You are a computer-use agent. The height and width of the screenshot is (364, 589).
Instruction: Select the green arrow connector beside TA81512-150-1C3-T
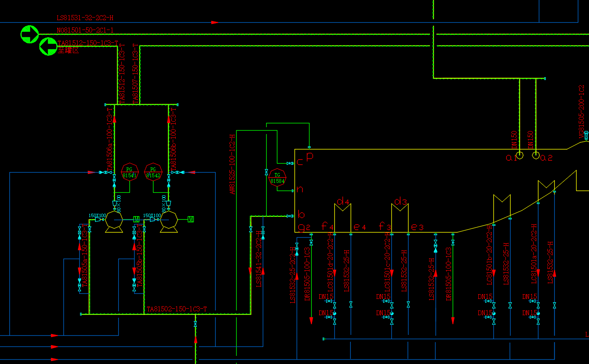coord(48,46)
